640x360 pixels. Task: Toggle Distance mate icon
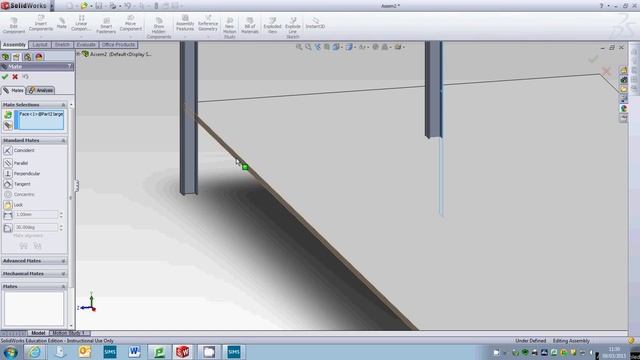tap(8, 215)
